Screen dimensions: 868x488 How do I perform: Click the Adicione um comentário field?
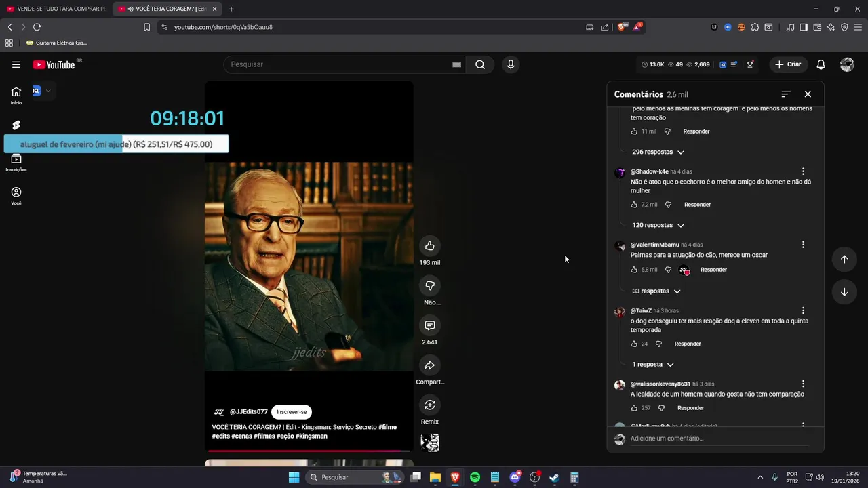pyautogui.click(x=719, y=439)
